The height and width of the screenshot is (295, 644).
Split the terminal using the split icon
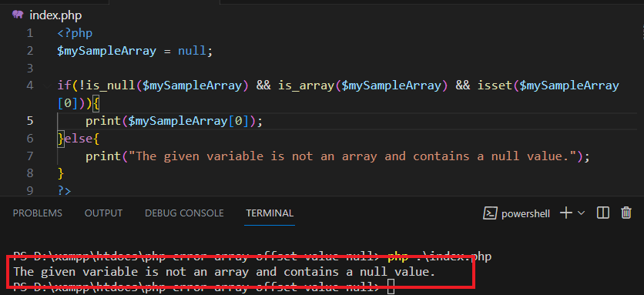603,213
